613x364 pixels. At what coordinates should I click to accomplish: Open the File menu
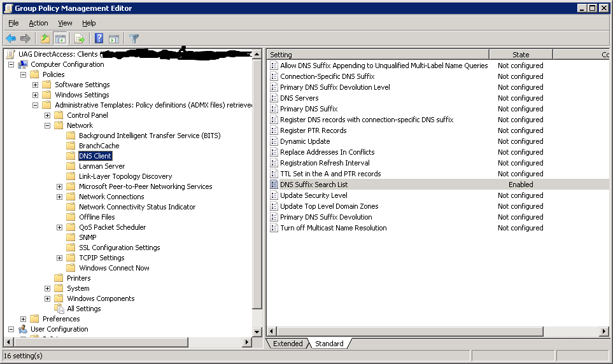pyautogui.click(x=13, y=23)
